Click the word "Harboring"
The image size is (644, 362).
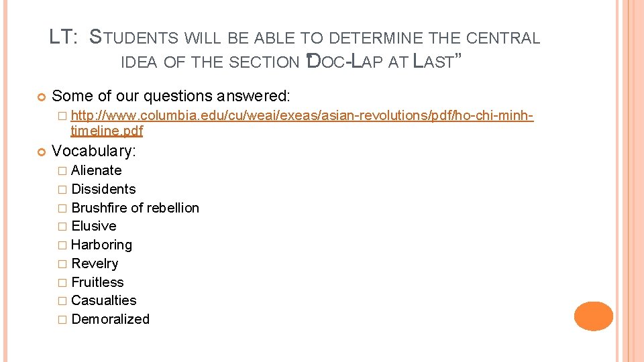click(101, 245)
